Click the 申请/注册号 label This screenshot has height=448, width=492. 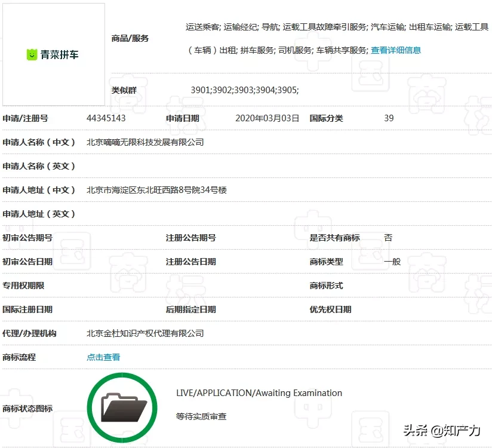click(x=25, y=118)
